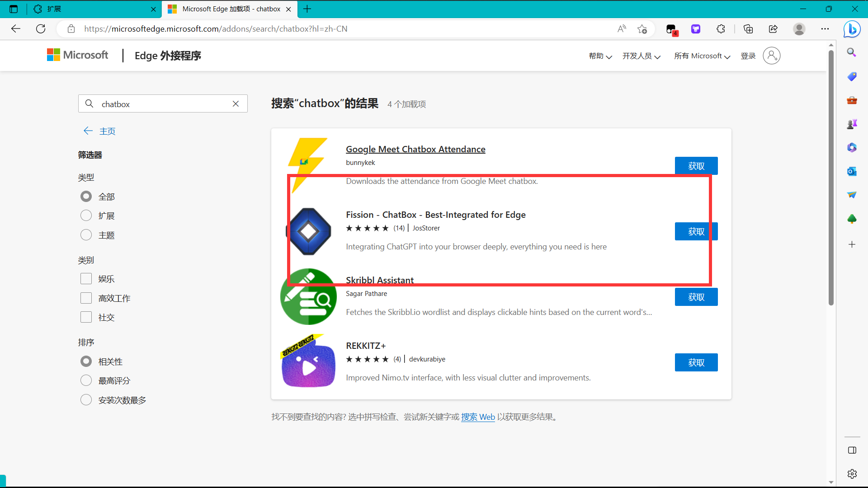Open the REKKITZ+ title link
The height and width of the screenshot is (488, 868).
pos(366,346)
